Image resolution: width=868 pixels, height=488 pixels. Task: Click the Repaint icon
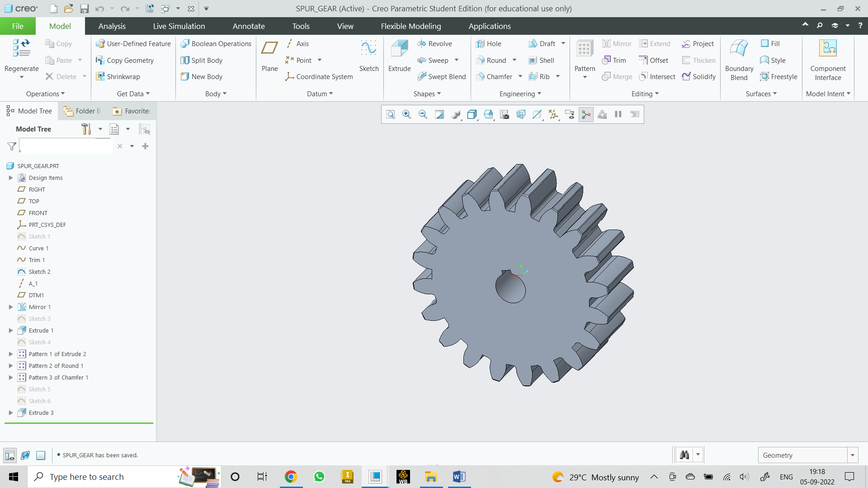(x=439, y=114)
